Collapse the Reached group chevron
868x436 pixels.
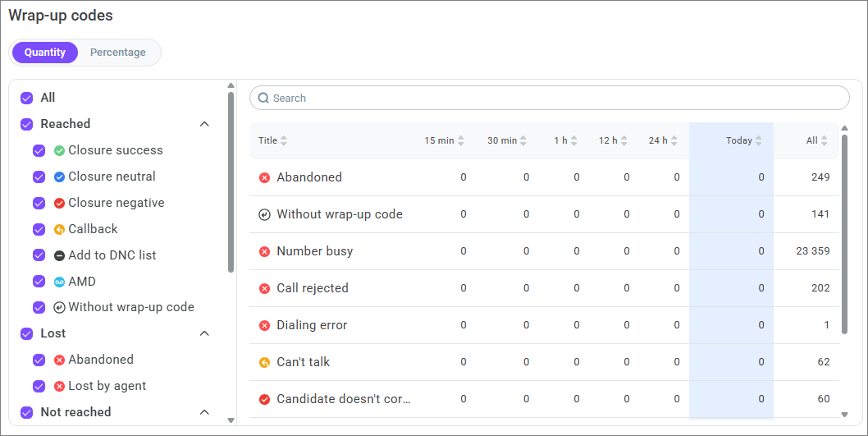pyautogui.click(x=204, y=124)
